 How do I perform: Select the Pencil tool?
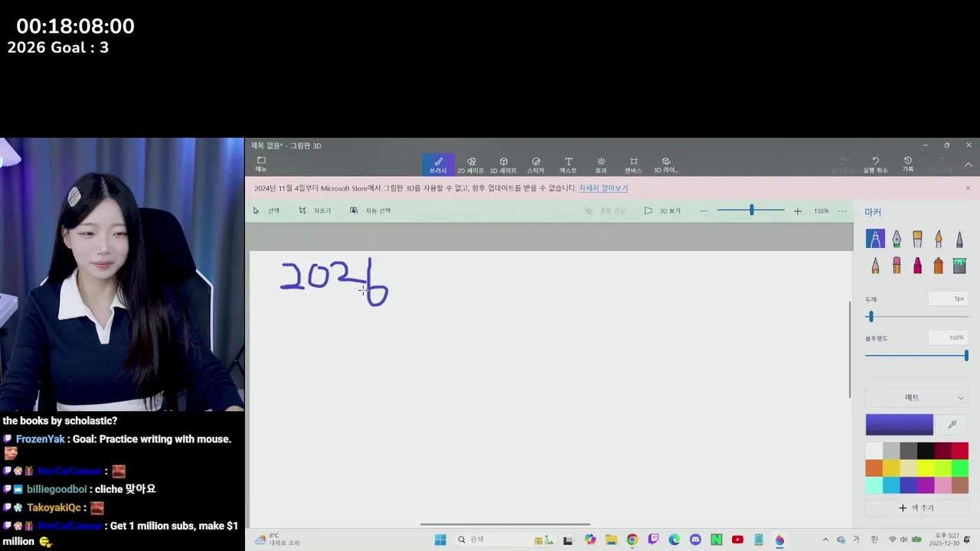click(x=875, y=266)
